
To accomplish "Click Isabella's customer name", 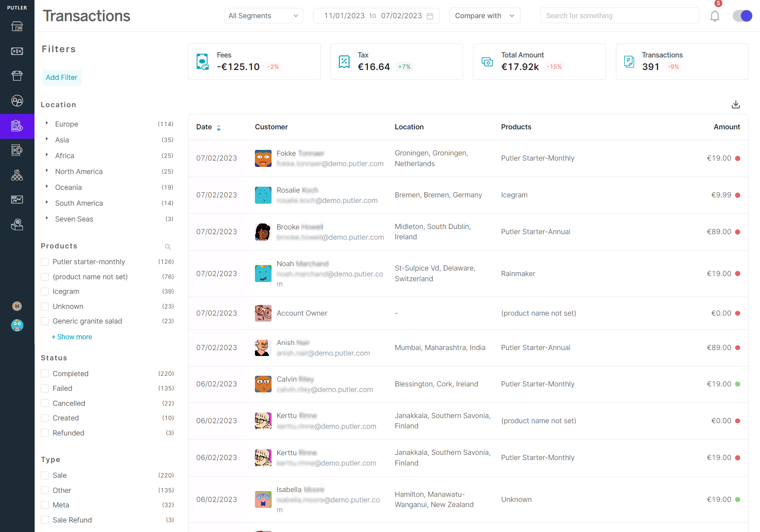I will click(300, 490).
